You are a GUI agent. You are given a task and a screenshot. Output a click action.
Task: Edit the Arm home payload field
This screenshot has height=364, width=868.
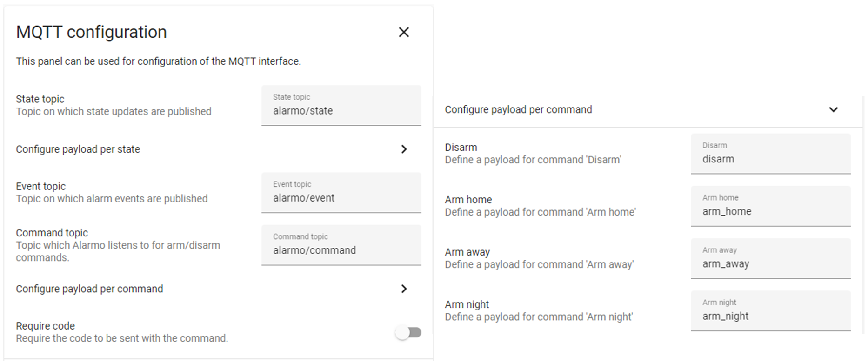770,211
